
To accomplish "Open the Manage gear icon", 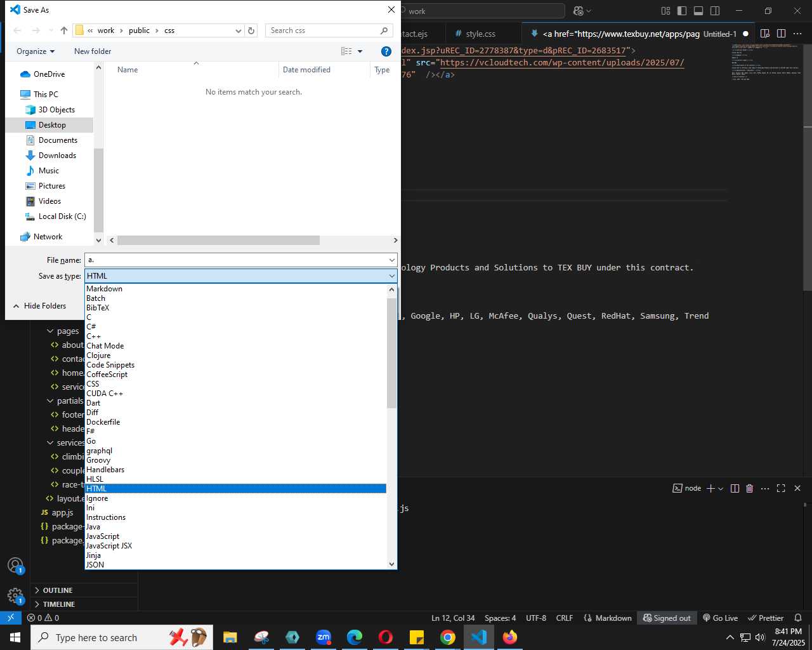I will pyautogui.click(x=15, y=595).
